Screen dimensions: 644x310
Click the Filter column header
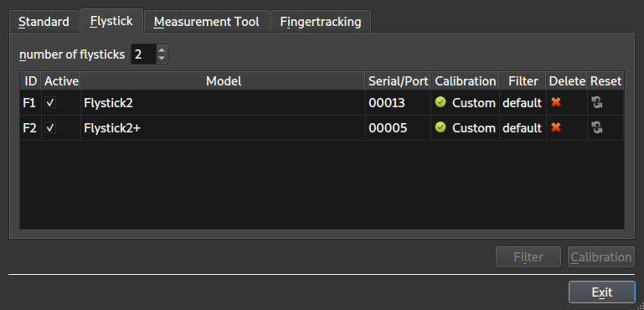[523, 81]
